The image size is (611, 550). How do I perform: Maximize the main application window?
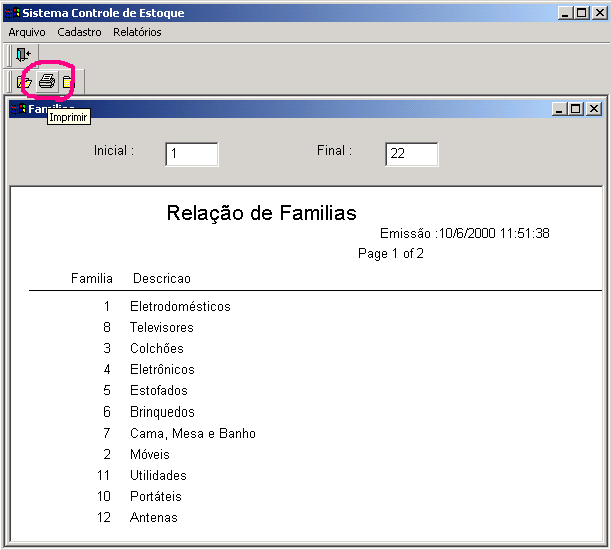[x=582, y=13]
